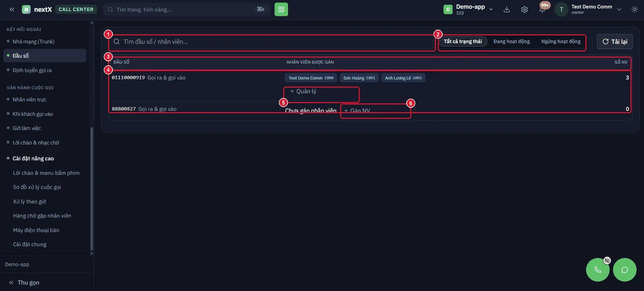The width and height of the screenshot is (644, 291).
Task: Focus the Tìm đầu số / nhân viên search field
Action: 272,42
